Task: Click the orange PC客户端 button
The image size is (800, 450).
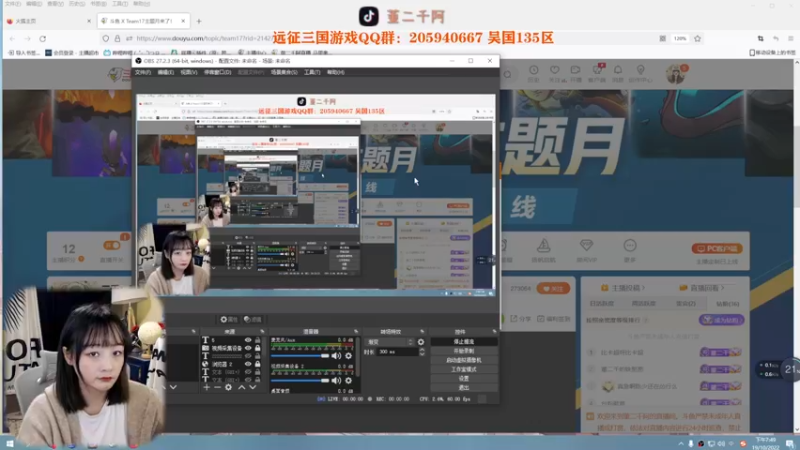Action: [717, 248]
